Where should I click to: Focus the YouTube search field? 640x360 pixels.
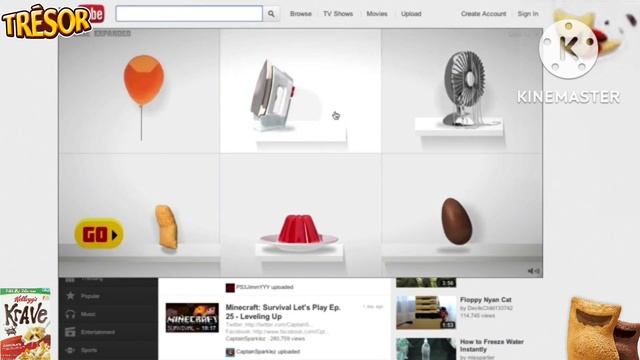189,14
